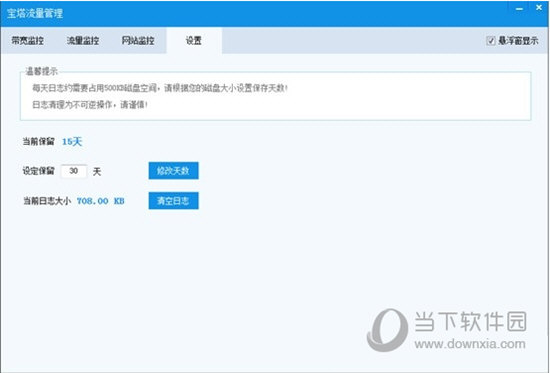
Task: Click the 修改天数 button
Action: (173, 171)
